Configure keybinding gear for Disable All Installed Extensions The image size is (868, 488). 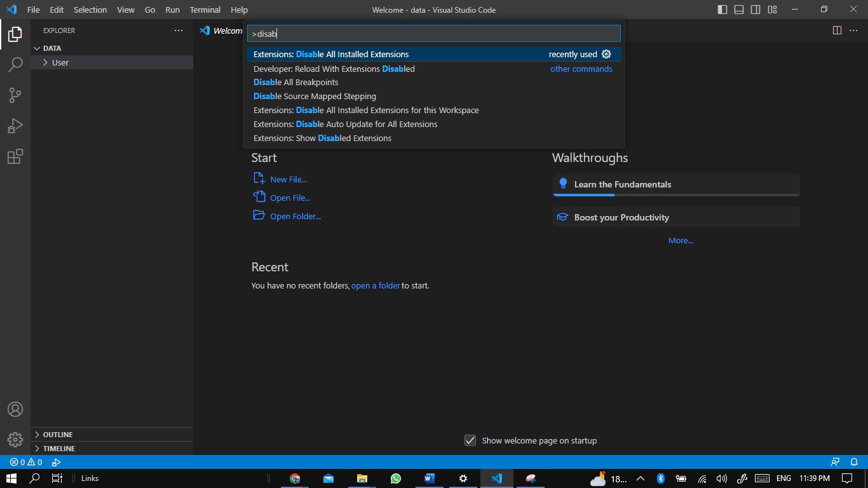[606, 54]
